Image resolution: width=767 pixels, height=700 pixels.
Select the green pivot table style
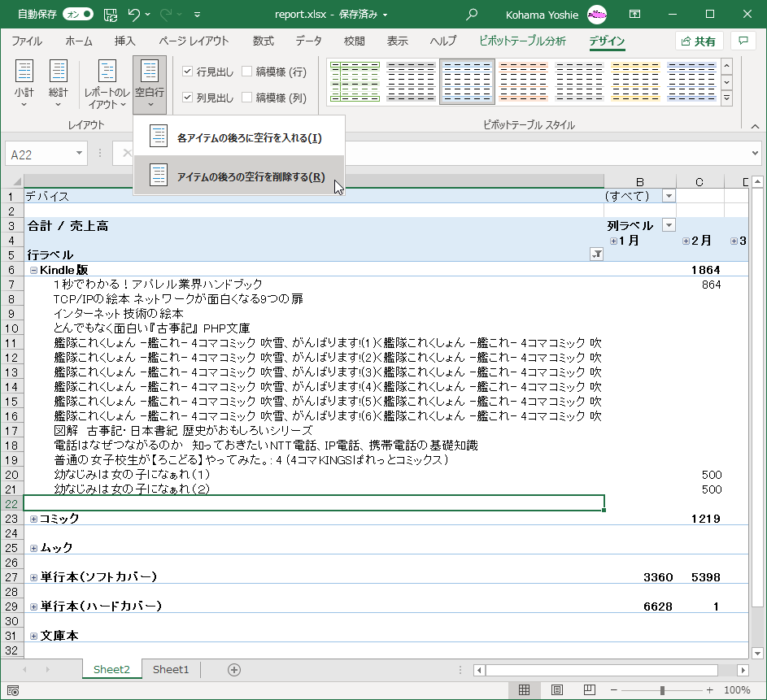click(355, 81)
